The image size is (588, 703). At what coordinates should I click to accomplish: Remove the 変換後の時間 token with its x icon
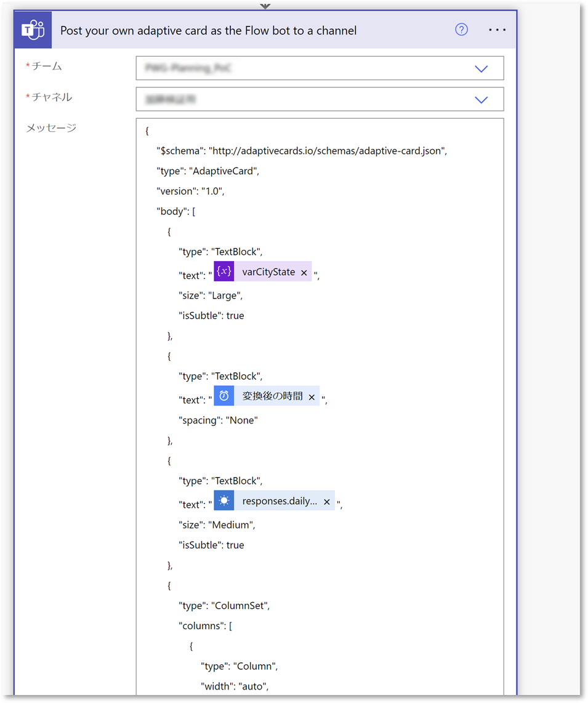[311, 396]
